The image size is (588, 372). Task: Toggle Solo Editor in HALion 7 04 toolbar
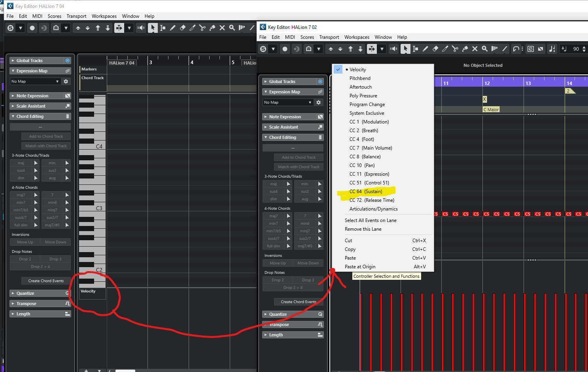(x=11, y=28)
